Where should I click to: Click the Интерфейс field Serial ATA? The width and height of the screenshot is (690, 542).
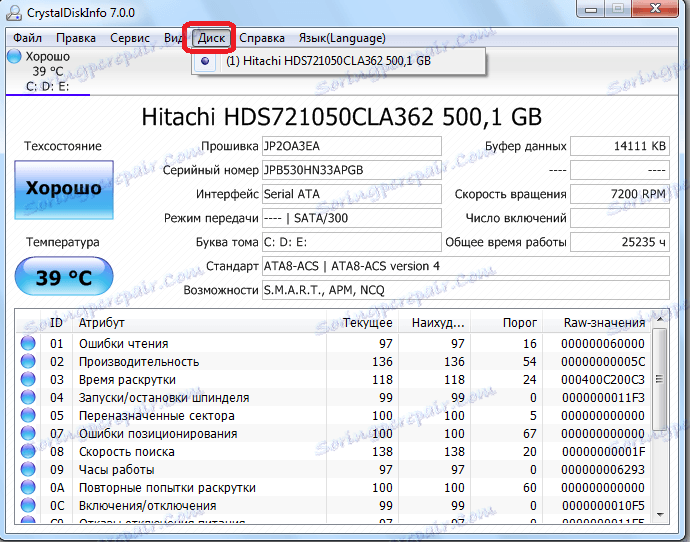coord(352,194)
